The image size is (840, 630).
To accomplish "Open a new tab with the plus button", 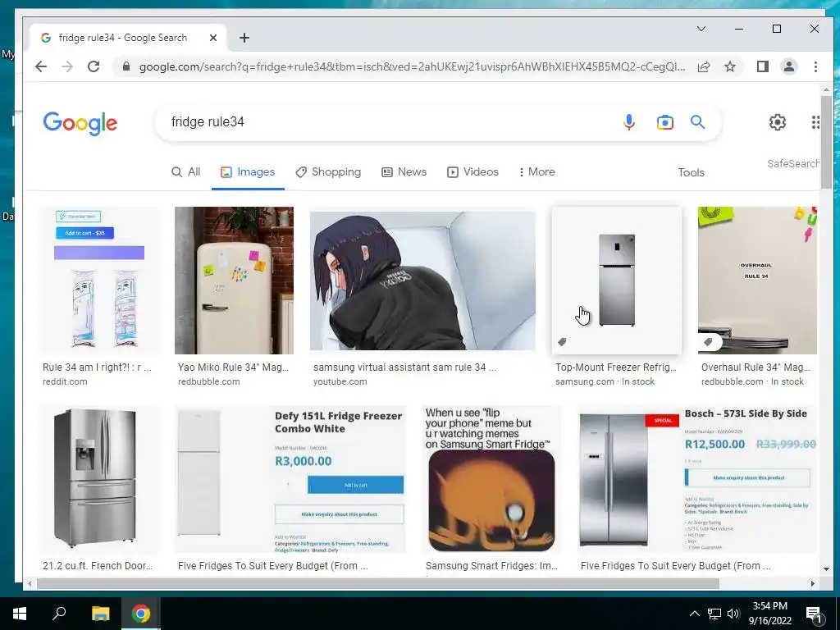I will coord(244,38).
